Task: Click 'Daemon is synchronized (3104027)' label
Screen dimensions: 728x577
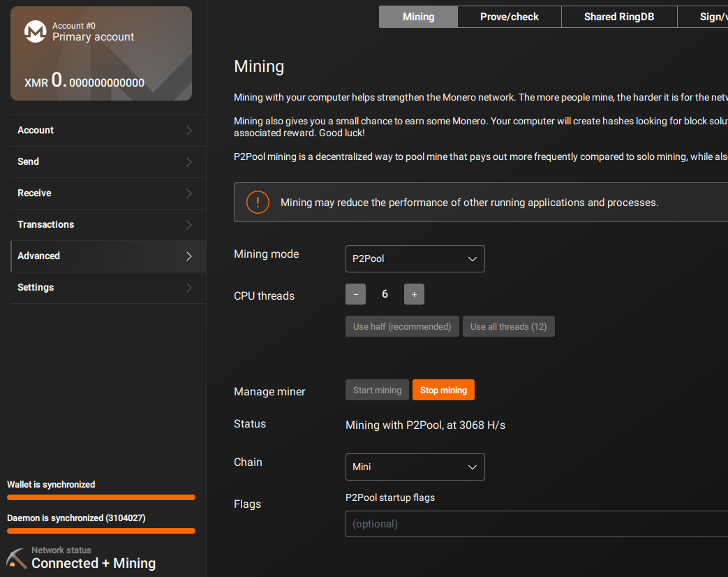Action: pos(76,518)
